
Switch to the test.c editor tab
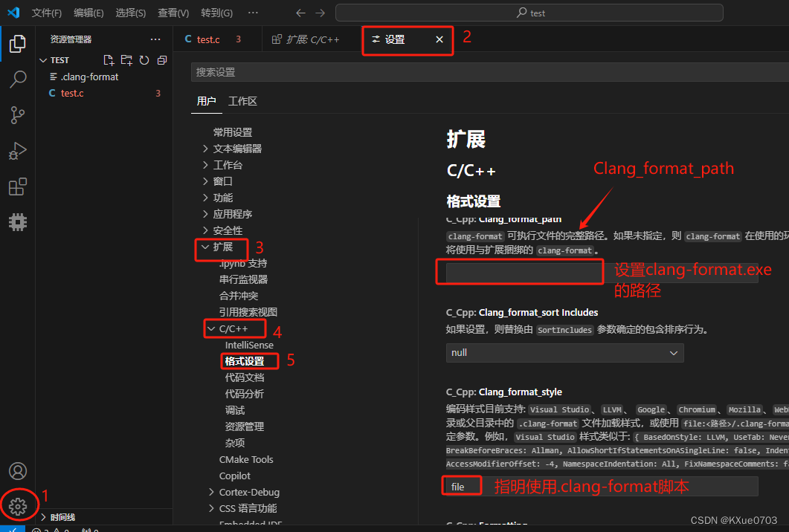pyautogui.click(x=217, y=39)
